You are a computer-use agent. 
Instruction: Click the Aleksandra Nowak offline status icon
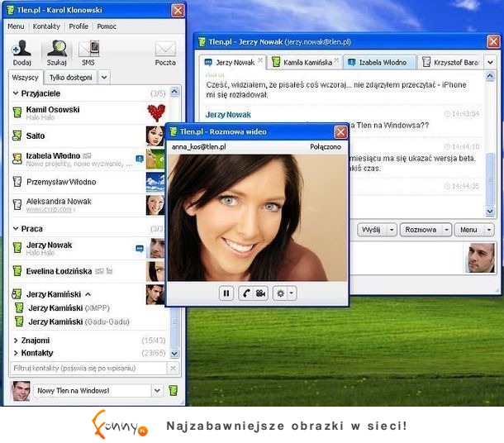(x=17, y=204)
